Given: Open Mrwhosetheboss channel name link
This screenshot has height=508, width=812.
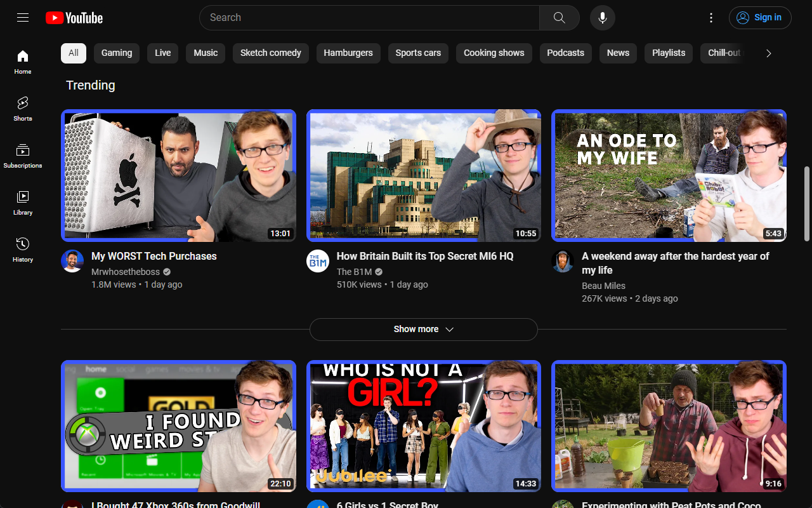Looking at the screenshot, I should 126,272.
